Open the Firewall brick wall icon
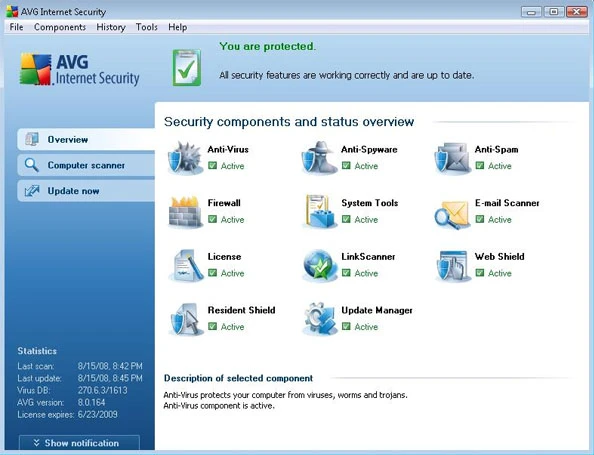Screen dimensions: 594x455 [185, 212]
